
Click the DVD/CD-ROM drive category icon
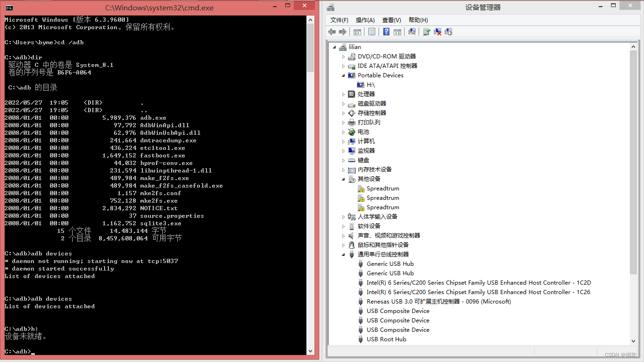(352, 57)
